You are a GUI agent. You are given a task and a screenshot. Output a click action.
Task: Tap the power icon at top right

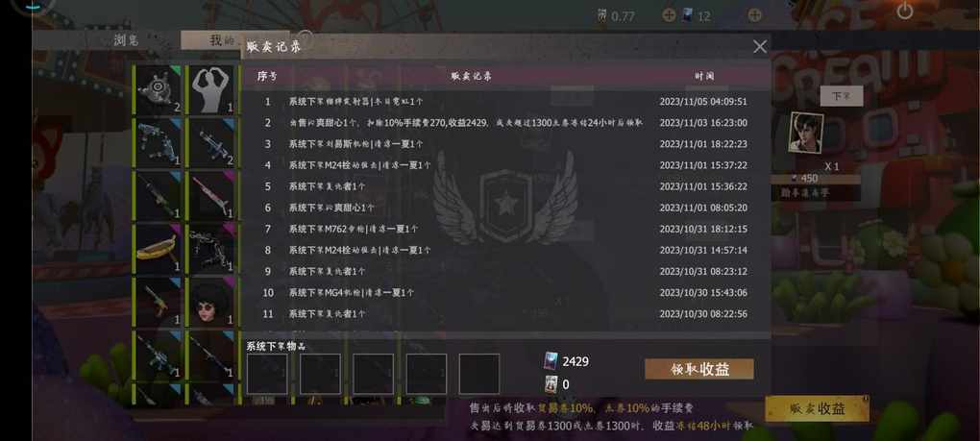[904, 11]
